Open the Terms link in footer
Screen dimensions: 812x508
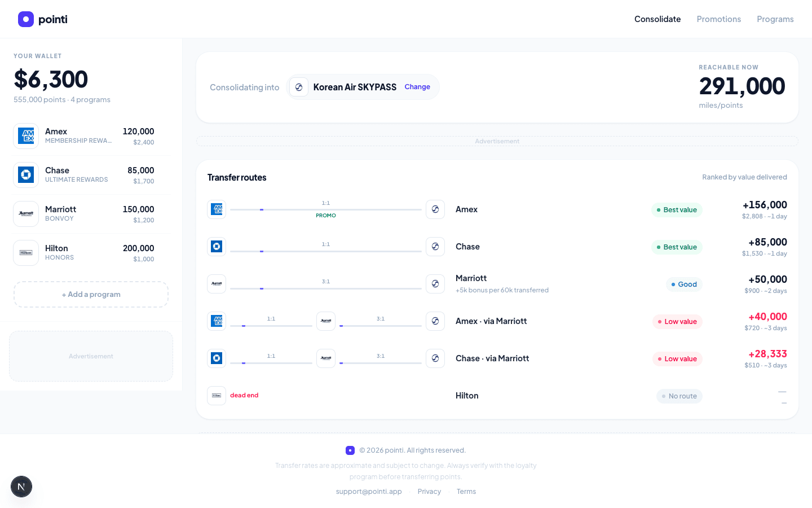[466, 492]
